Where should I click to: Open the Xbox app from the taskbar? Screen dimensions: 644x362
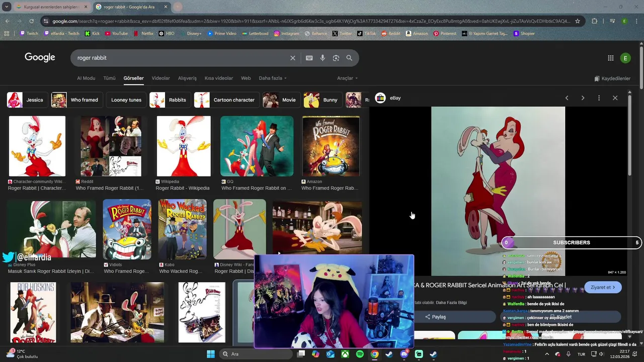345,354
